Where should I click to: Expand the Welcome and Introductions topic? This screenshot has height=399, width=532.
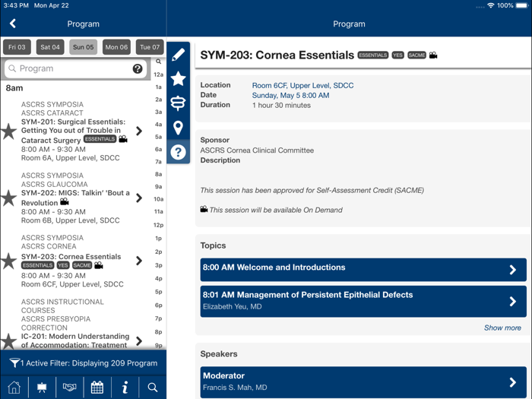(363, 270)
